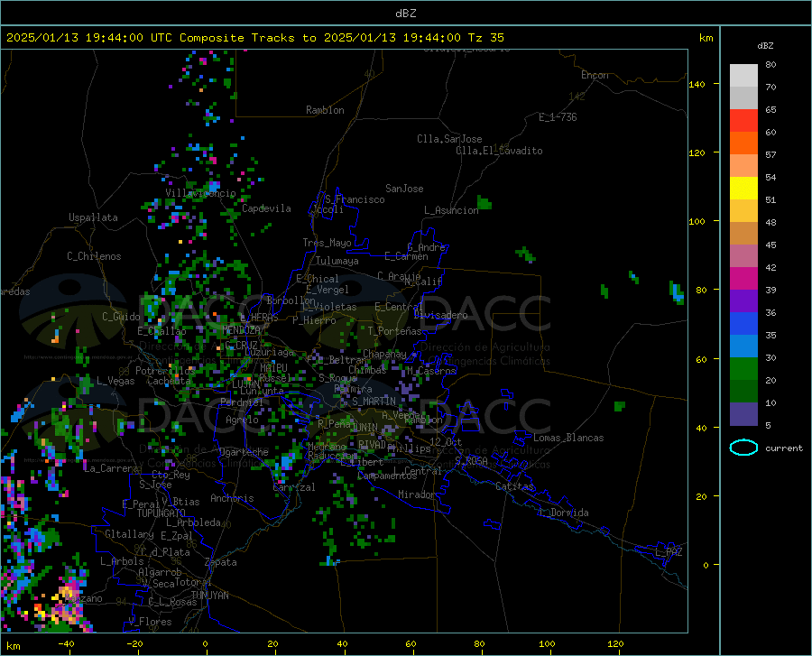This screenshot has height=656, width=812.
Task: Click the 'Tres_Mayo' map label
Action: 327,243
